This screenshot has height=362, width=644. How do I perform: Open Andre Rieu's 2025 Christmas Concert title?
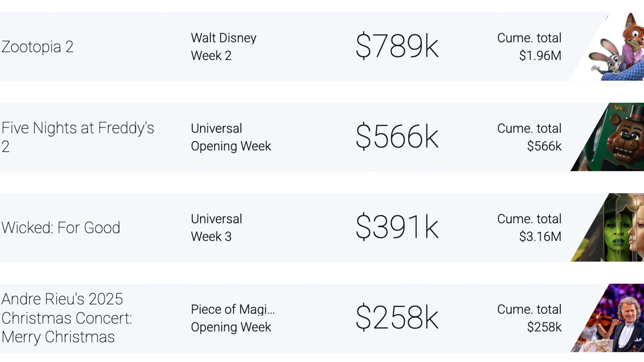[x=66, y=318]
